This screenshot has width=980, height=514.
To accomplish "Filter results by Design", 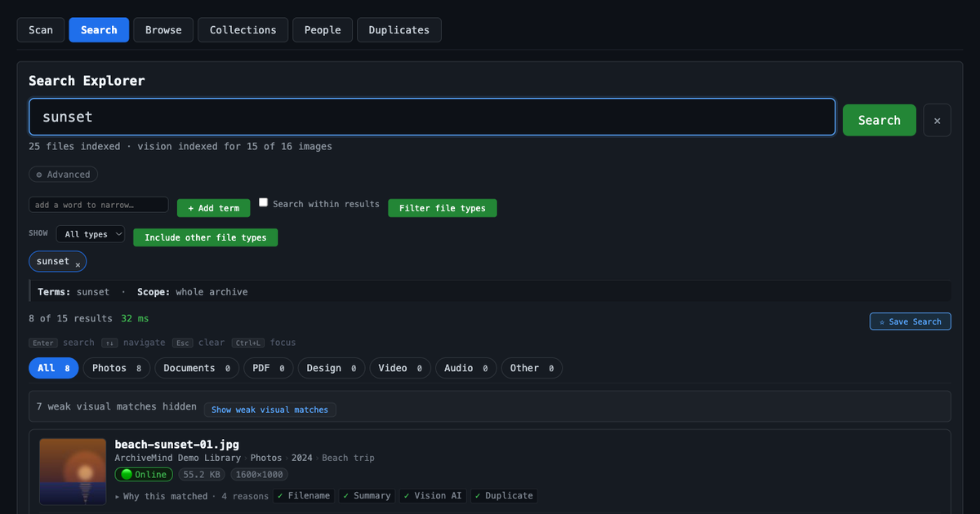I will click(x=332, y=368).
